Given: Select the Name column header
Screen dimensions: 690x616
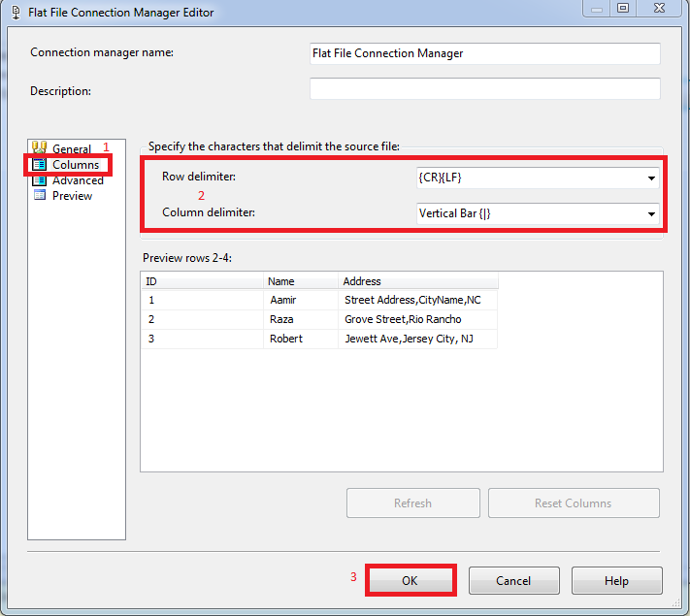Looking at the screenshot, I should pos(301,281).
